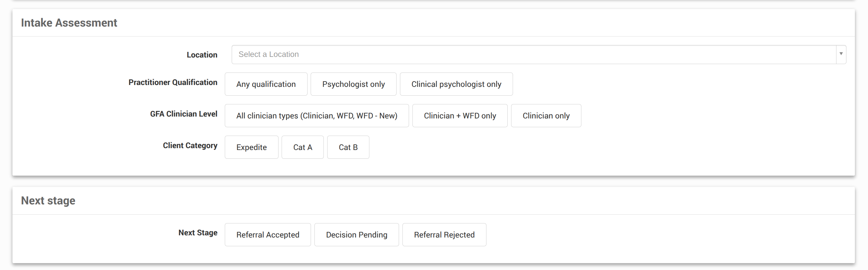Choose Psychologist only qualification
Image resolution: width=868 pixels, height=270 pixels.
tap(353, 84)
